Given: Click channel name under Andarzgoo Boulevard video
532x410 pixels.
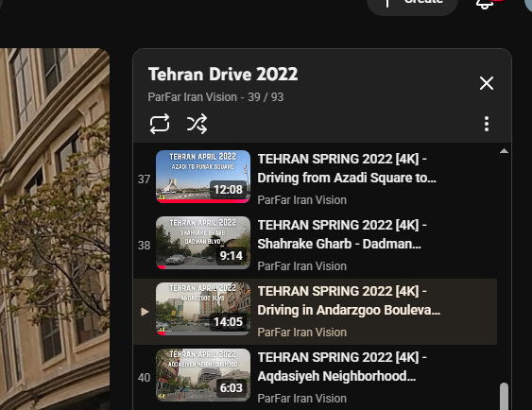Looking at the screenshot, I should coord(302,333).
